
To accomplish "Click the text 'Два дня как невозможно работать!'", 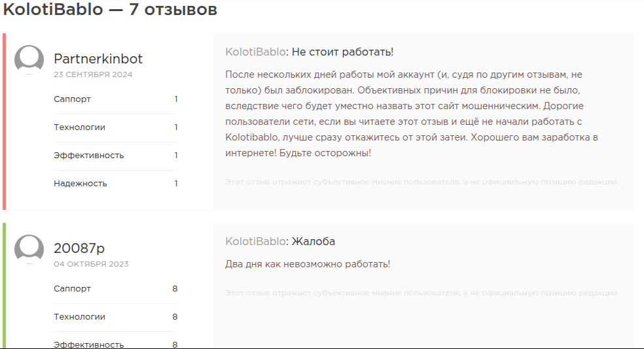I will 307,264.
